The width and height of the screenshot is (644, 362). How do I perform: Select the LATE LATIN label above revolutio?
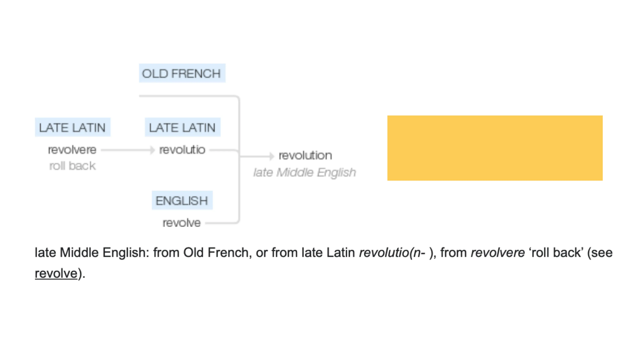[x=182, y=127]
